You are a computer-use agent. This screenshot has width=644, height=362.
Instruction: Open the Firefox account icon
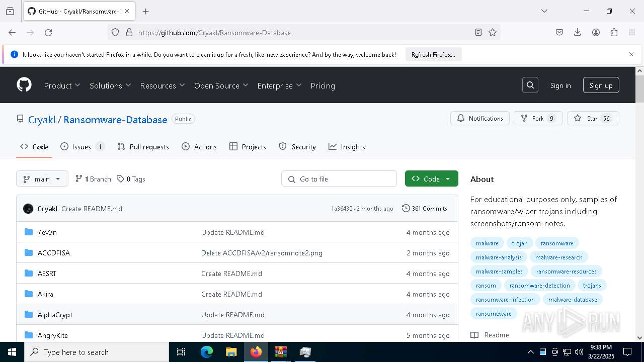coord(596,33)
